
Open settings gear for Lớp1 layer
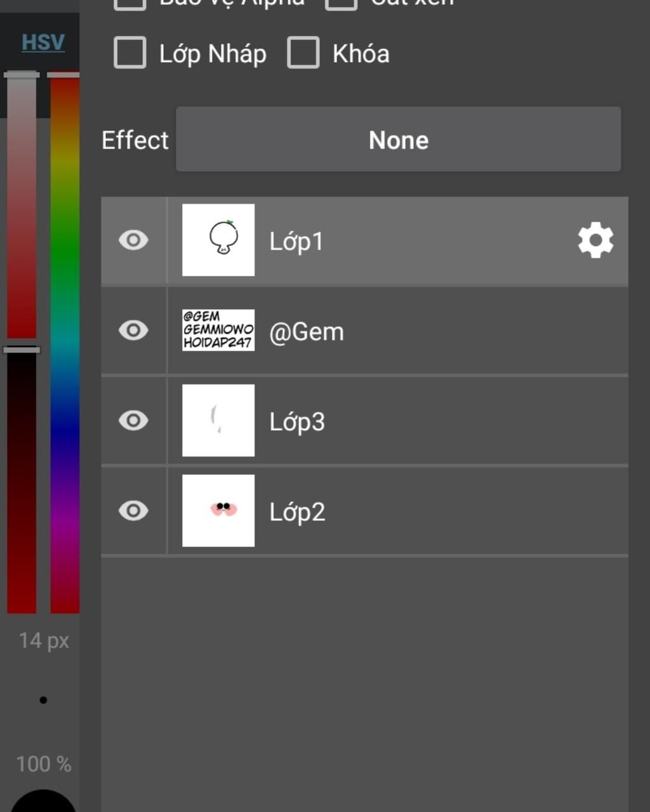595,240
